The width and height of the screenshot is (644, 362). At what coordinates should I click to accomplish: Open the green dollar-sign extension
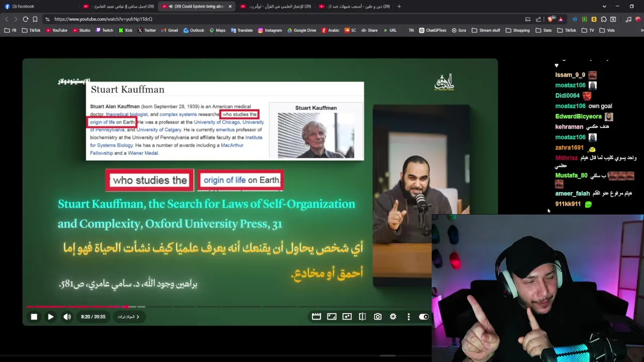[x=584, y=19]
